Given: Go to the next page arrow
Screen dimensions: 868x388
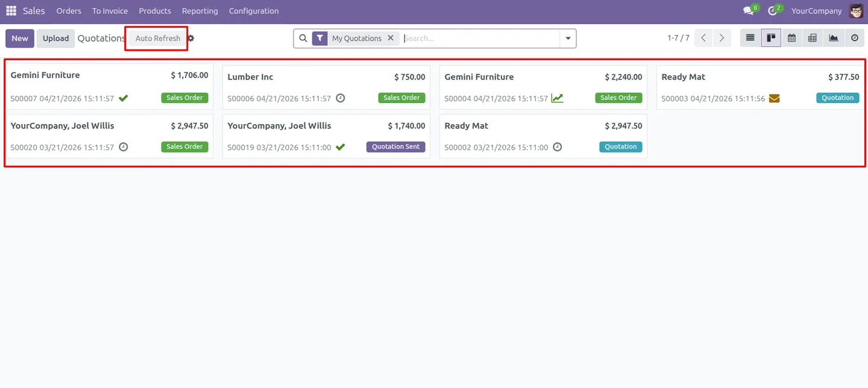Looking at the screenshot, I should point(722,38).
